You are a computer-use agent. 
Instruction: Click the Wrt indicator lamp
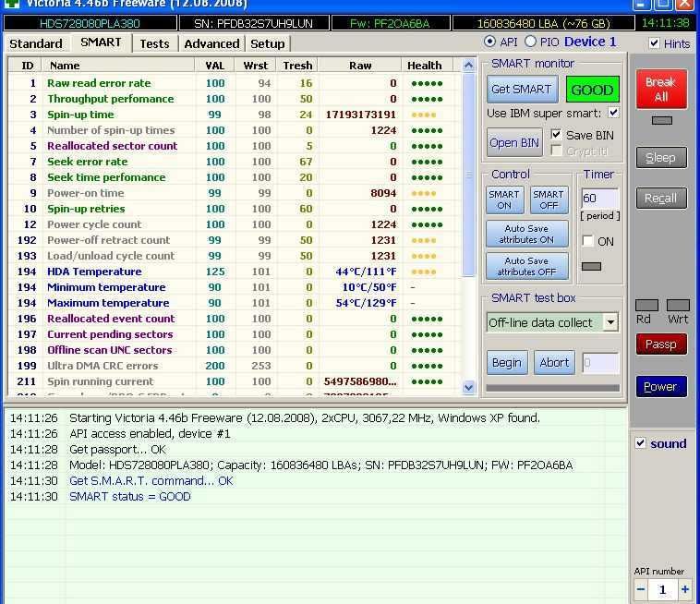point(678,306)
